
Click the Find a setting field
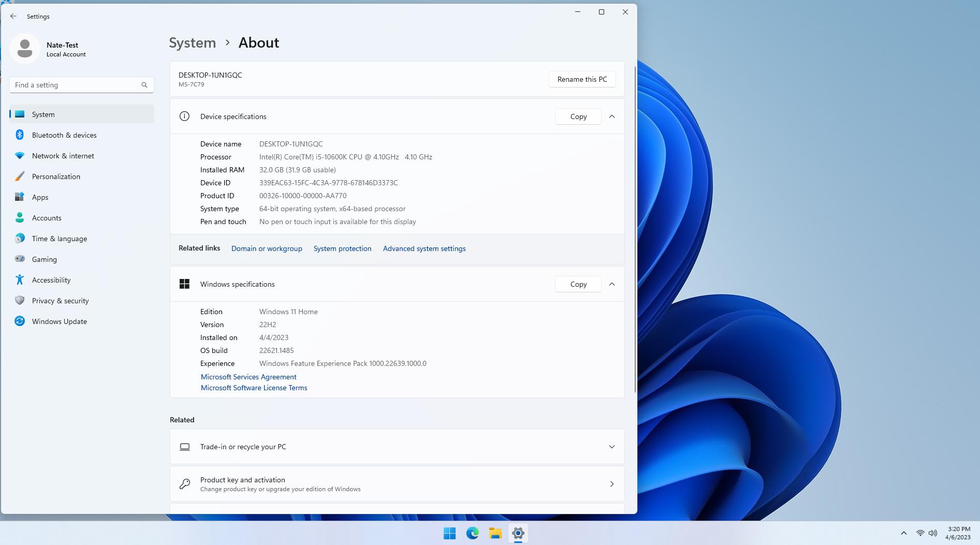pos(82,85)
